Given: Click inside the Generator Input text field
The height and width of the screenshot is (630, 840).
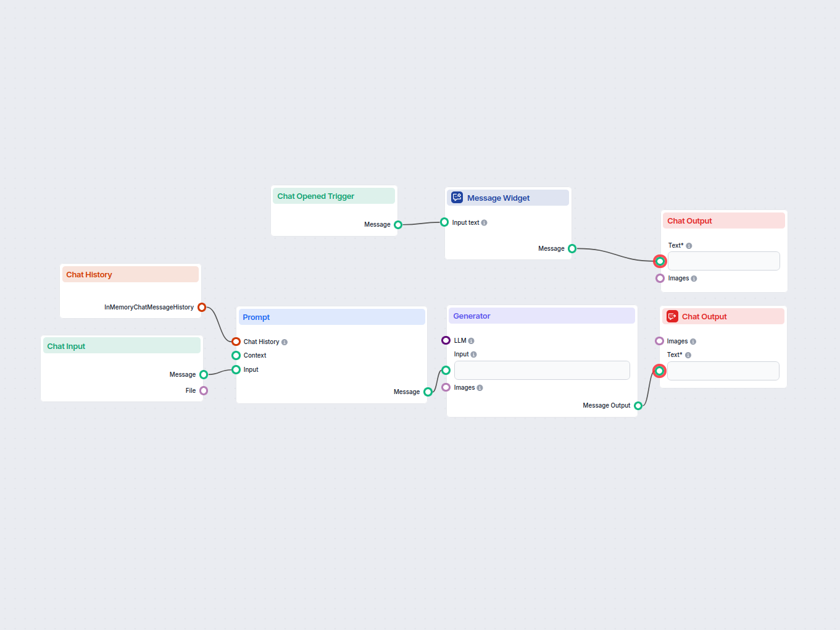Looking at the screenshot, I should coord(541,370).
